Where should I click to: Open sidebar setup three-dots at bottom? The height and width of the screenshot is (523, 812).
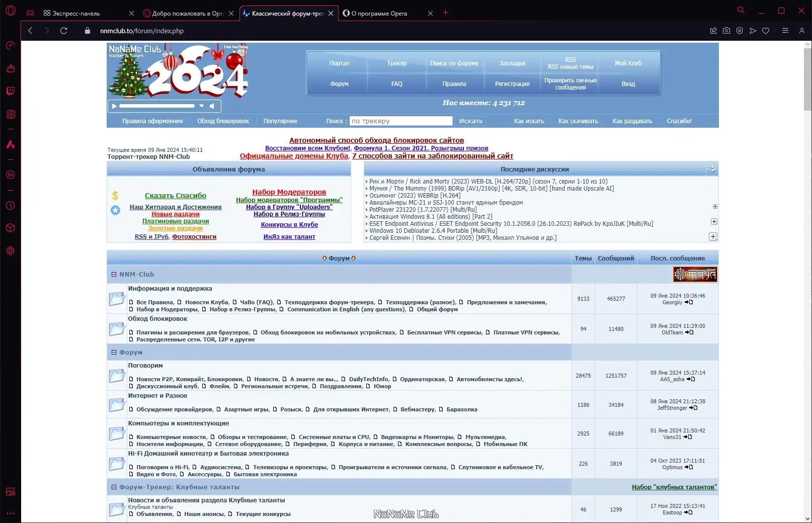tap(11, 513)
